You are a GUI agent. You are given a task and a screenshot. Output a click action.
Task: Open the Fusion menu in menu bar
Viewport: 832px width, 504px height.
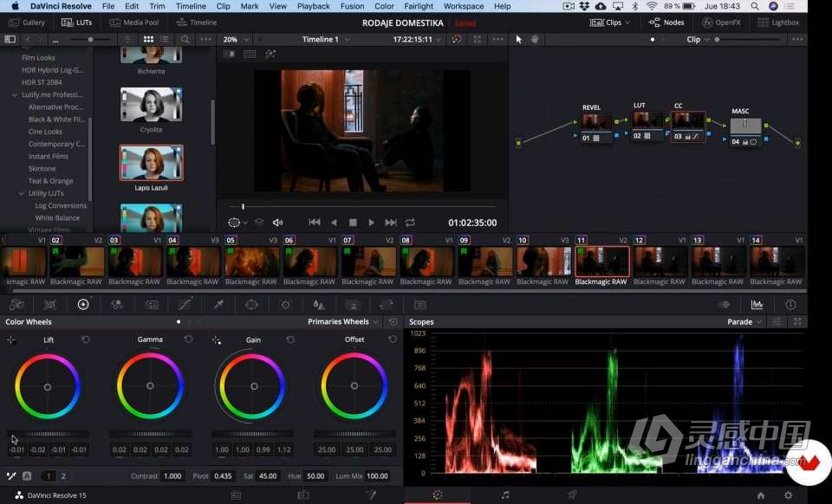pos(352,6)
